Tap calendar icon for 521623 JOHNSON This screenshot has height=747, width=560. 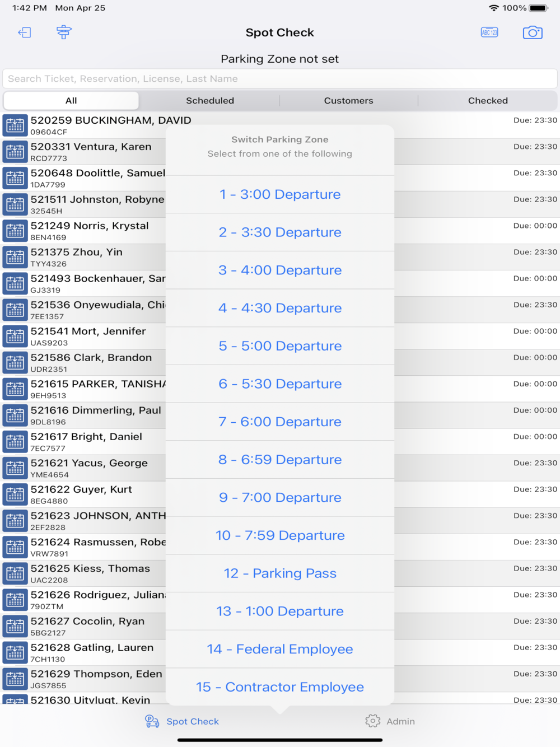tap(15, 520)
